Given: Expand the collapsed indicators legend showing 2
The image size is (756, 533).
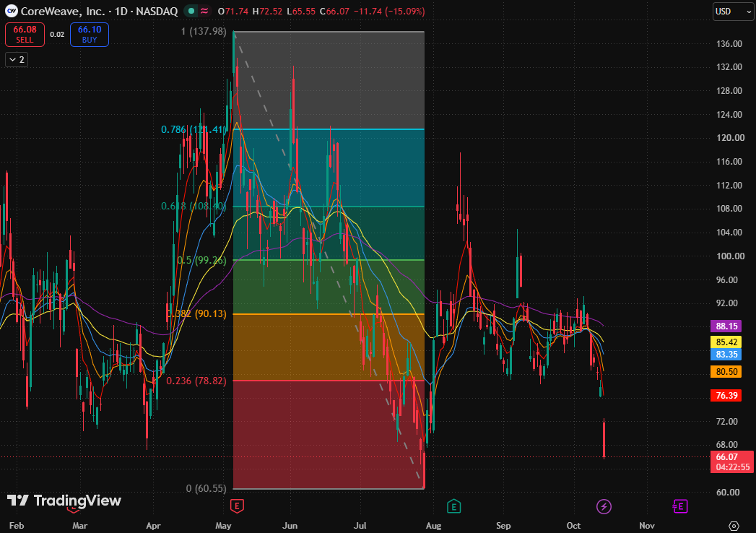Looking at the screenshot, I should 17,60.
